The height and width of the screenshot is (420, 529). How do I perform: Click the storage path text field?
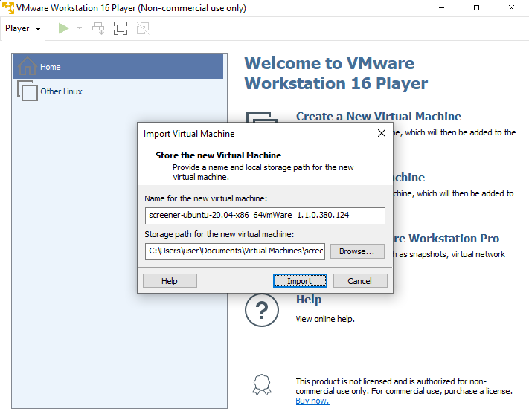pos(234,251)
